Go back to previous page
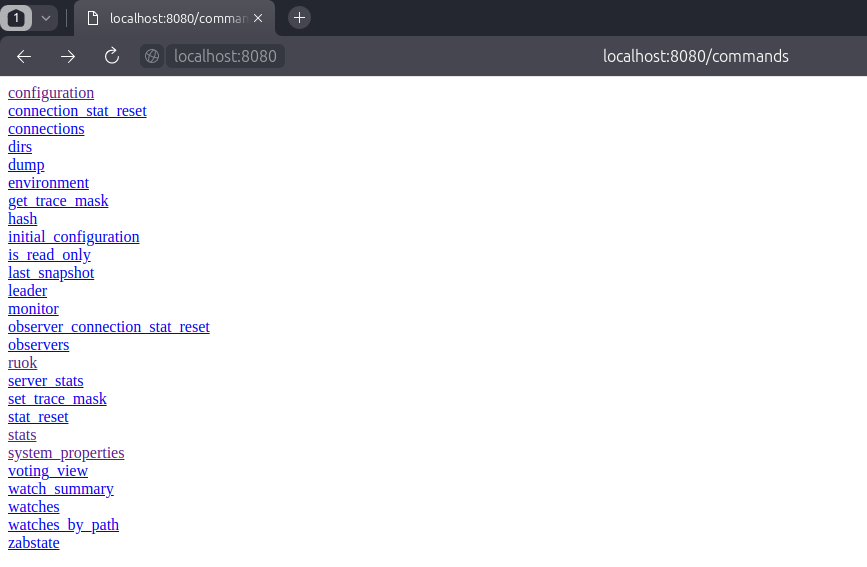Viewport: 867px width, 567px height. 24,56
